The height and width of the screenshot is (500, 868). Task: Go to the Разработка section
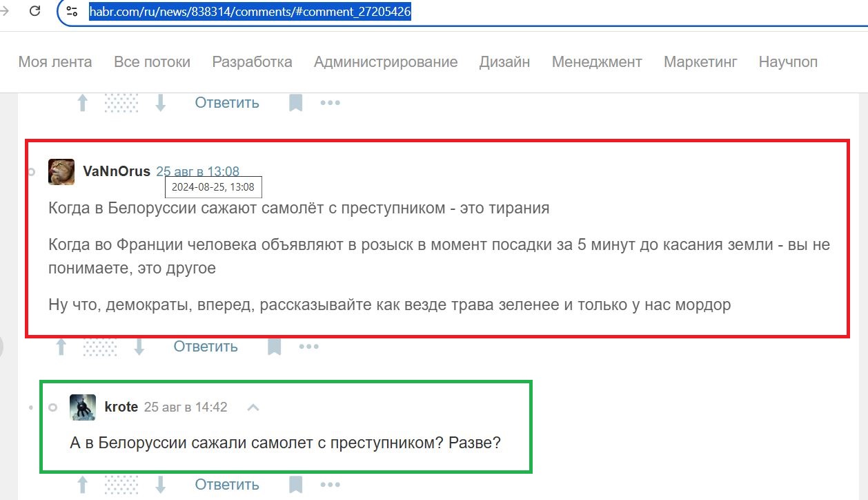[x=252, y=62]
